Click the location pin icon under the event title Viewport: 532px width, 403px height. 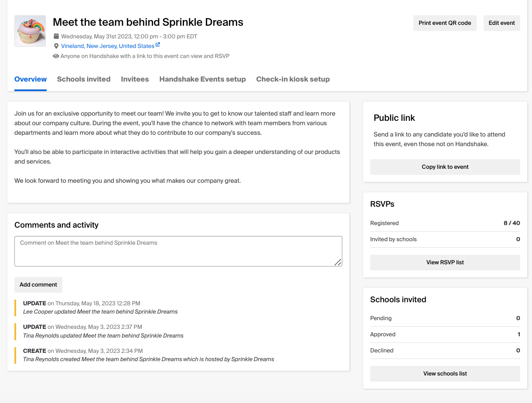click(x=56, y=46)
